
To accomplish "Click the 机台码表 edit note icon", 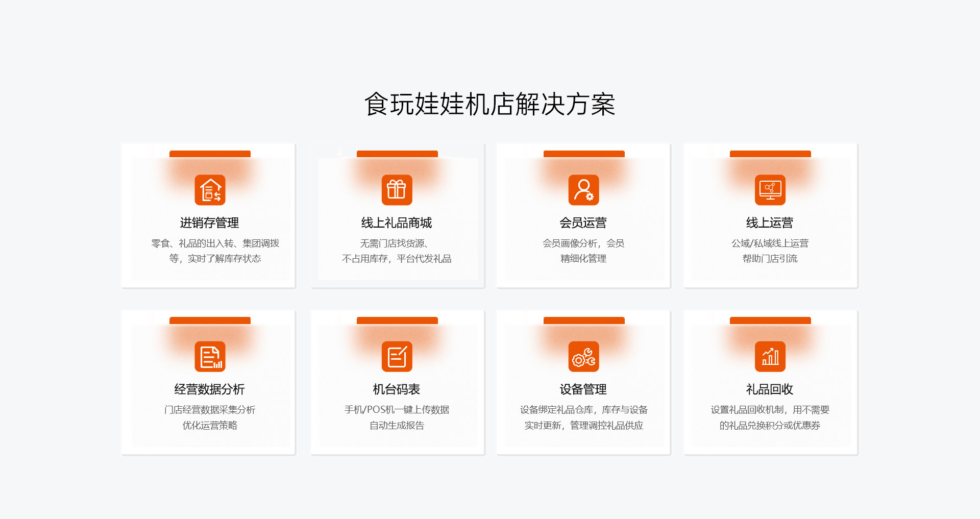I will click(x=397, y=356).
